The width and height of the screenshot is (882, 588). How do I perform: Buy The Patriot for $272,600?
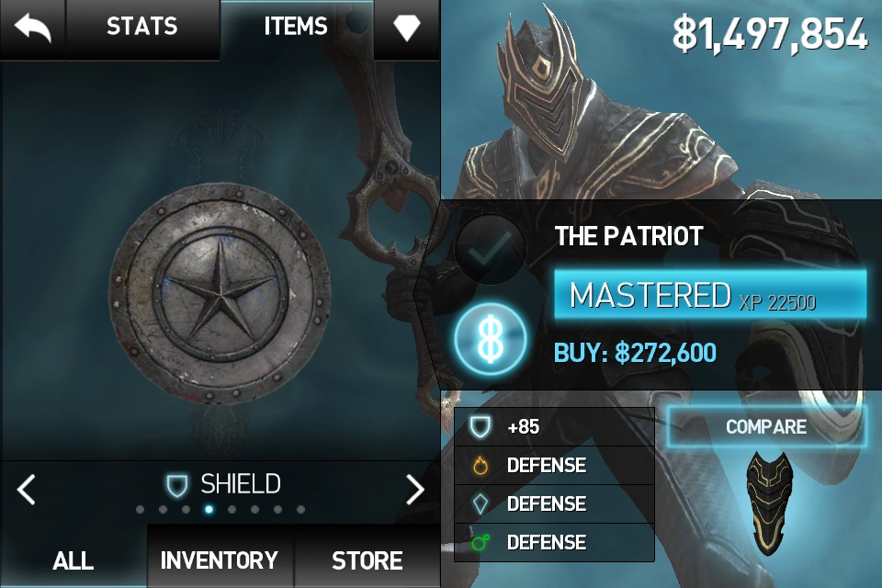635,353
